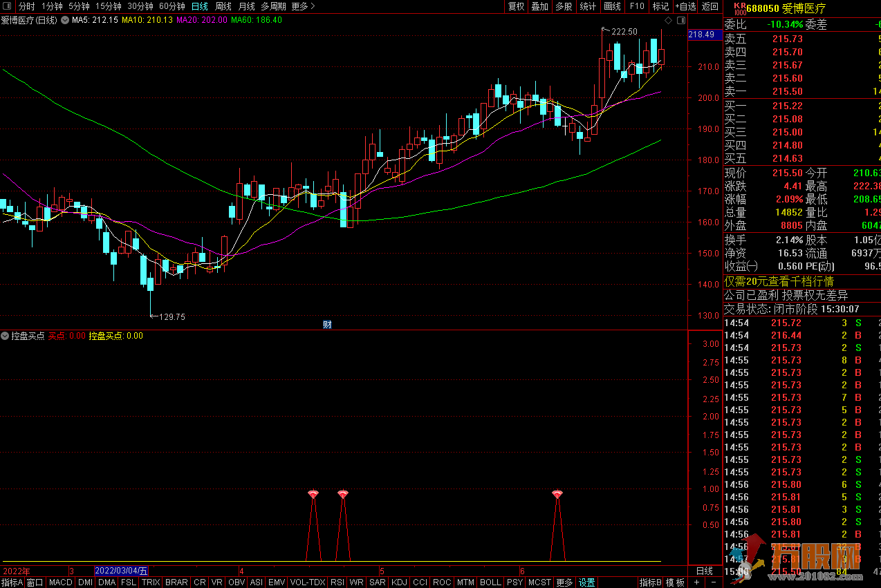Click the 买一 bid price 215.22
Image resolution: width=881 pixels, height=588 pixels.
coord(788,106)
